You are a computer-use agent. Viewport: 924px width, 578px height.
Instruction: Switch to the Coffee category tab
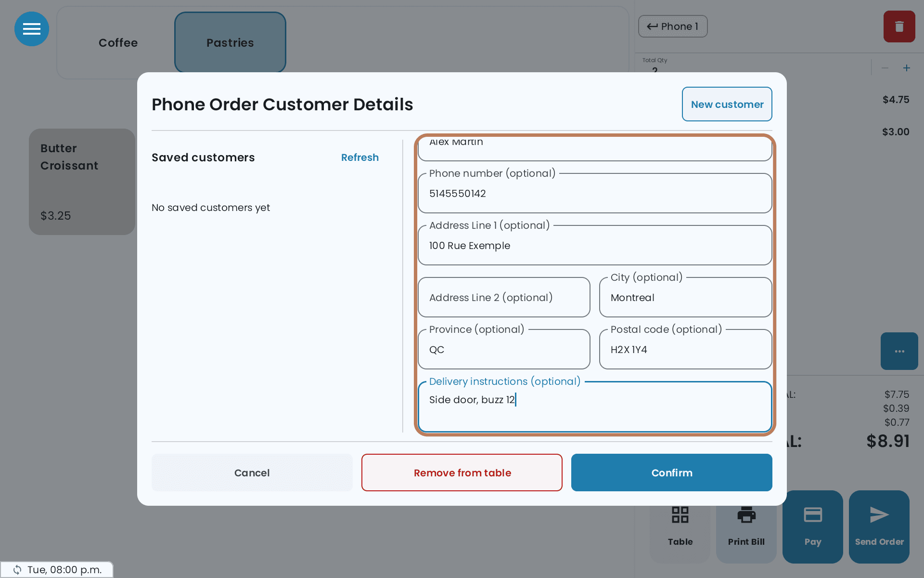[x=118, y=43]
